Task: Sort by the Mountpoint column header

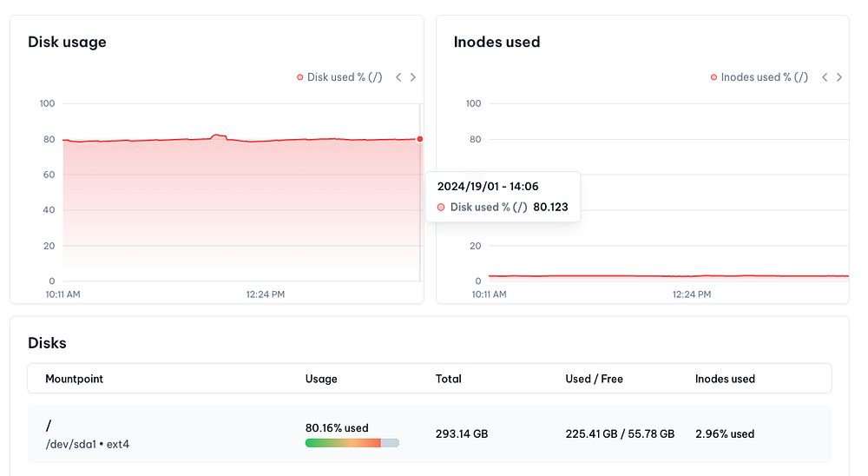Action: point(75,379)
